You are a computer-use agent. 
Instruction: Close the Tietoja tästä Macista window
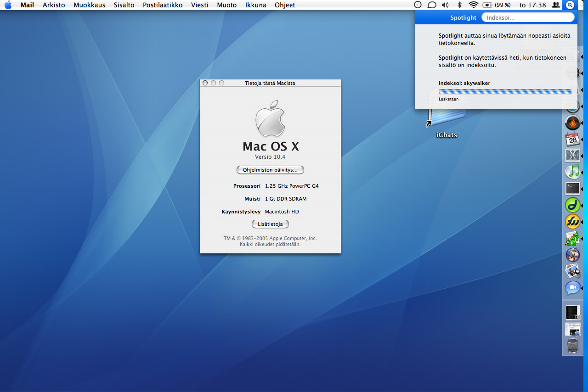pos(205,83)
